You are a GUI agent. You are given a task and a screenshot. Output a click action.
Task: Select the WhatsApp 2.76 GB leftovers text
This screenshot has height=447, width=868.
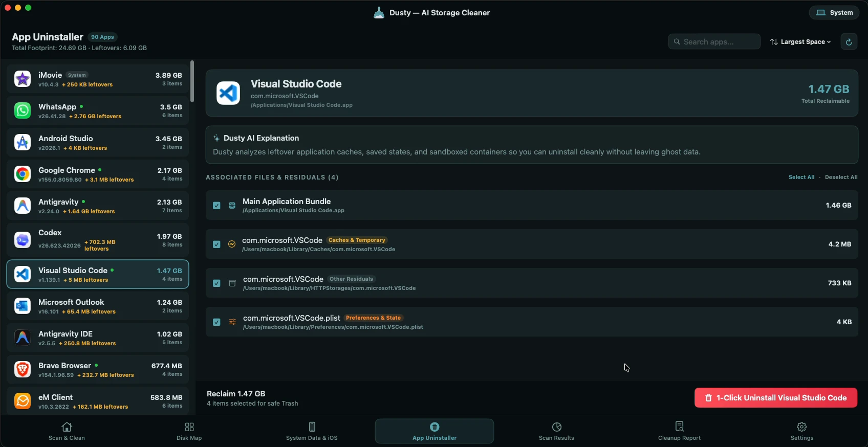click(95, 117)
